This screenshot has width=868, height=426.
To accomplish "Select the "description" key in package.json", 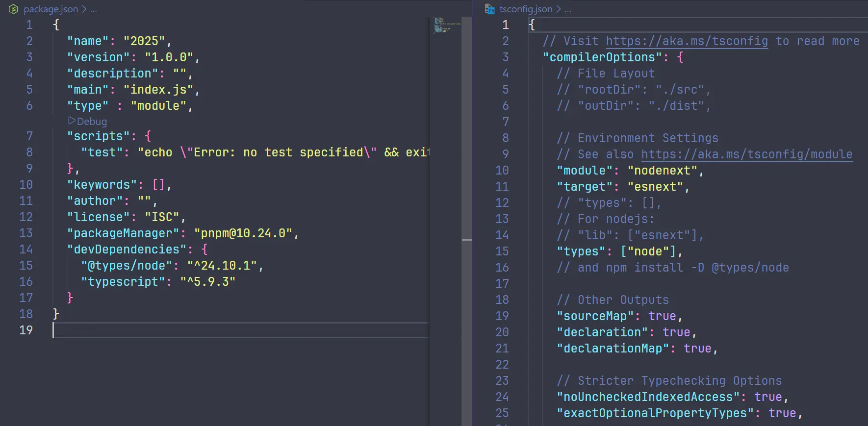I will coord(112,74).
